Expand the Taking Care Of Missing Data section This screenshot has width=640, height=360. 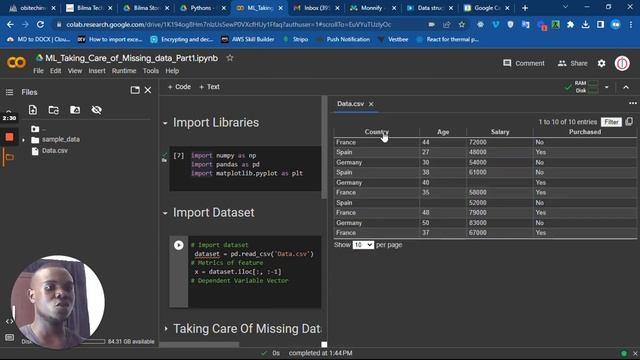coord(166,328)
